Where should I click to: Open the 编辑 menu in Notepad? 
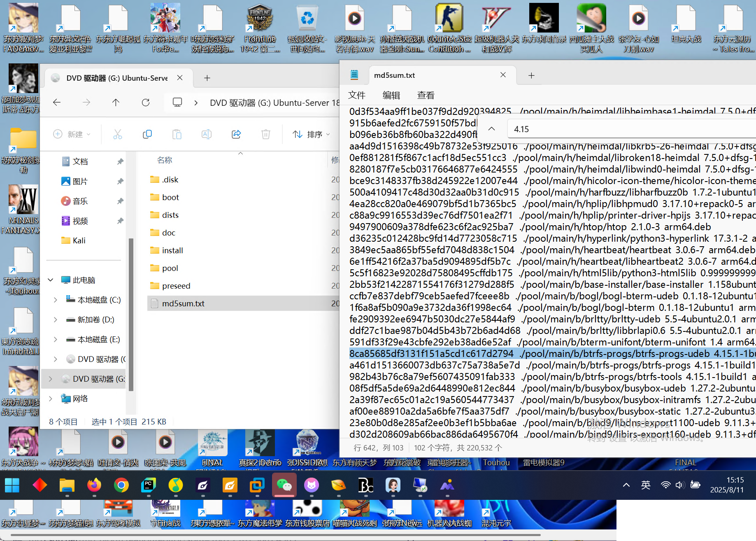(x=391, y=95)
